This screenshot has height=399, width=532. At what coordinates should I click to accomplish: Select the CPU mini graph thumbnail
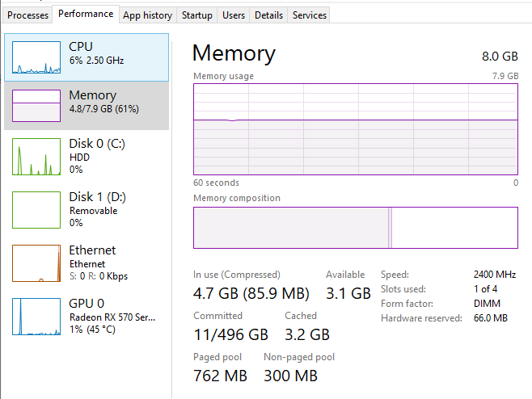point(36,58)
